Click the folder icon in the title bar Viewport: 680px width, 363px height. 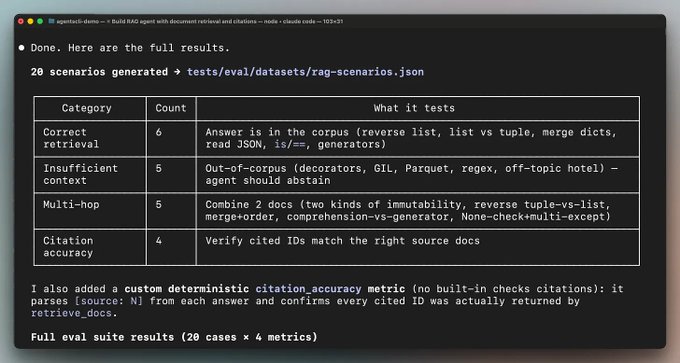click(x=52, y=21)
